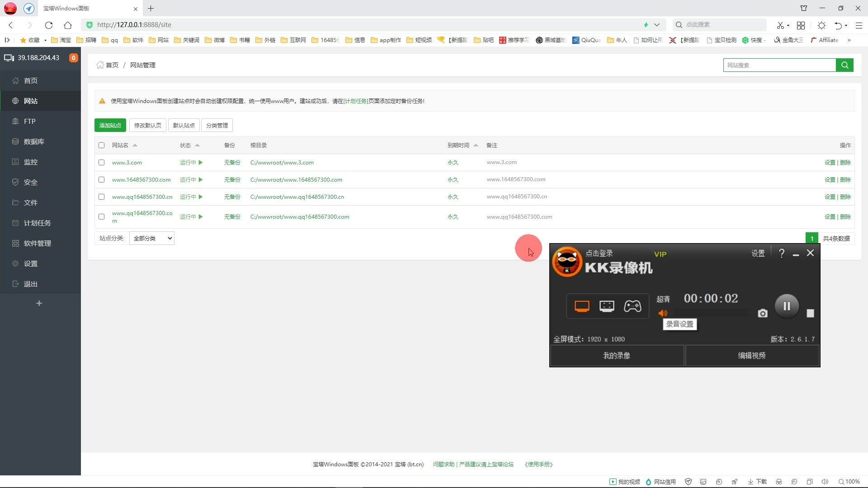This screenshot has height=488, width=868.
Task: Click the home breadcrumb 首页 icon
Action: tap(100, 65)
